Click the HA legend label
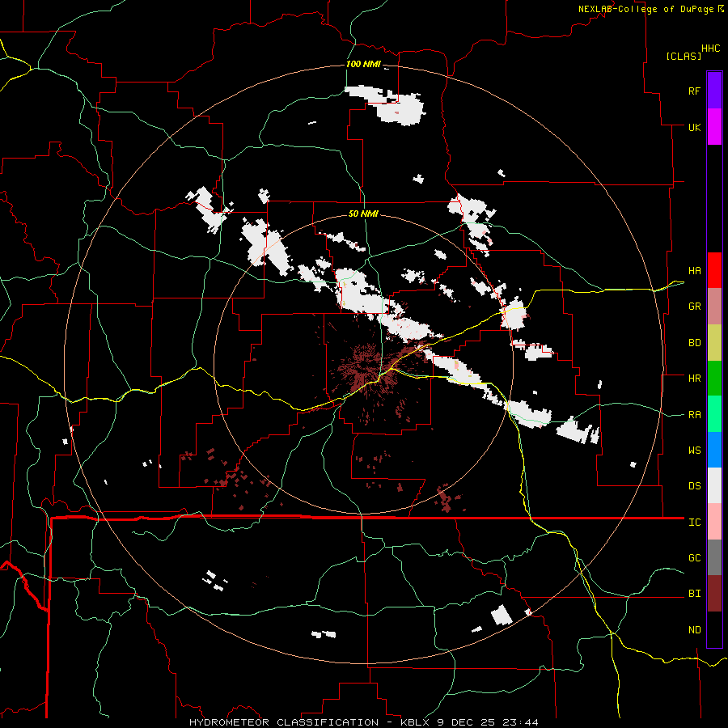 (x=694, y=270)
